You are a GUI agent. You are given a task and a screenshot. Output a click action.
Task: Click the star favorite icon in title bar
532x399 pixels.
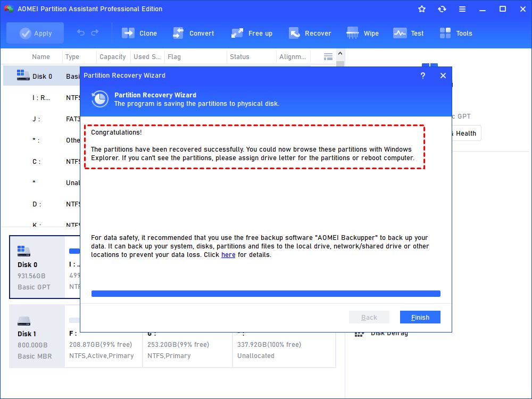[x=422, y=9]
